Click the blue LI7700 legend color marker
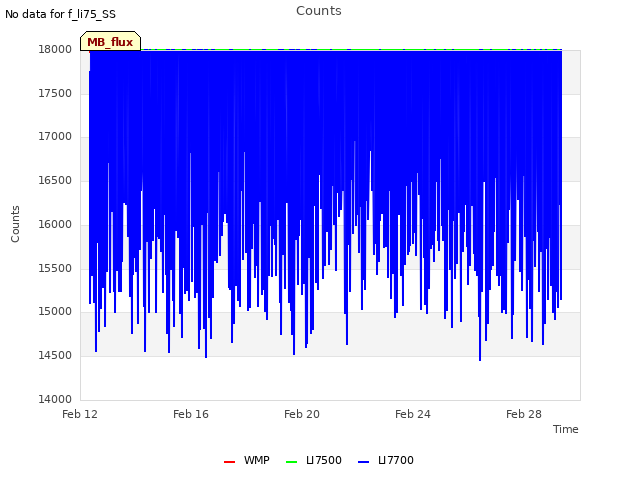This screenshot has height=480, width=640. (x=363, y=462)
